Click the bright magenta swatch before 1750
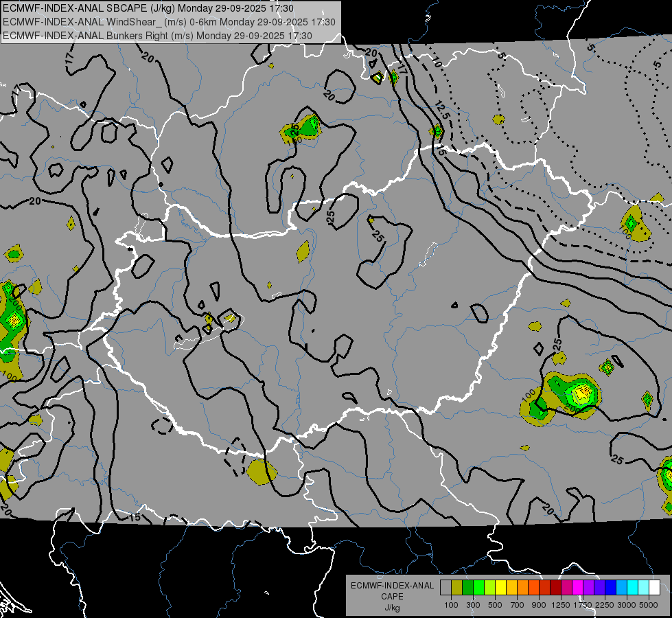The height and width of the screenshot is (618, 672). point(578,588)
